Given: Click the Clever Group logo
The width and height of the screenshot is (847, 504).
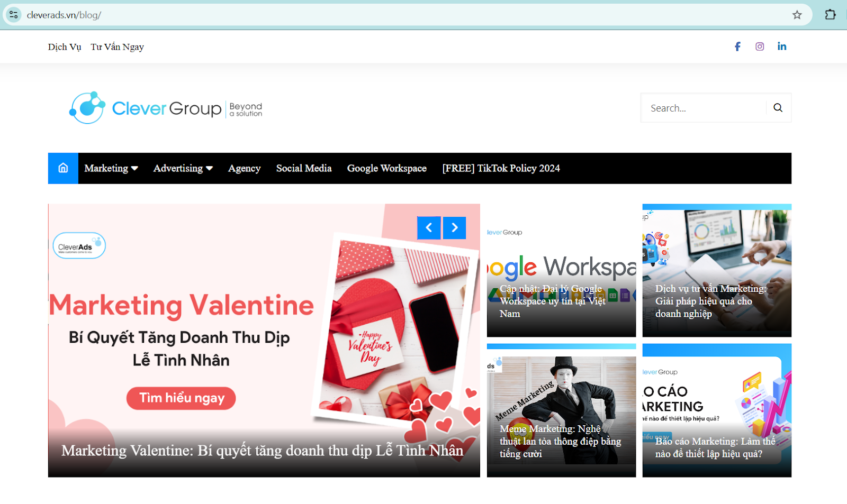Looking at the screenshot, I should (166, 108).
